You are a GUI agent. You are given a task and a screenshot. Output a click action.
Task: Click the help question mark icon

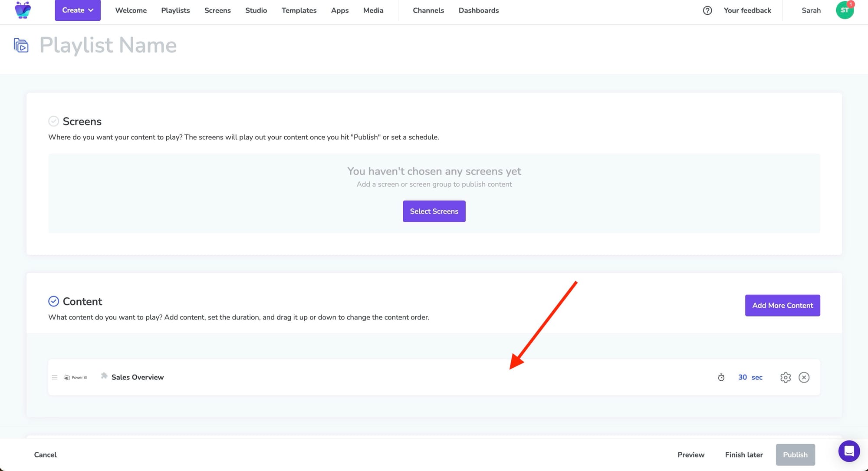pyautogui.click(x=707, y=10)
